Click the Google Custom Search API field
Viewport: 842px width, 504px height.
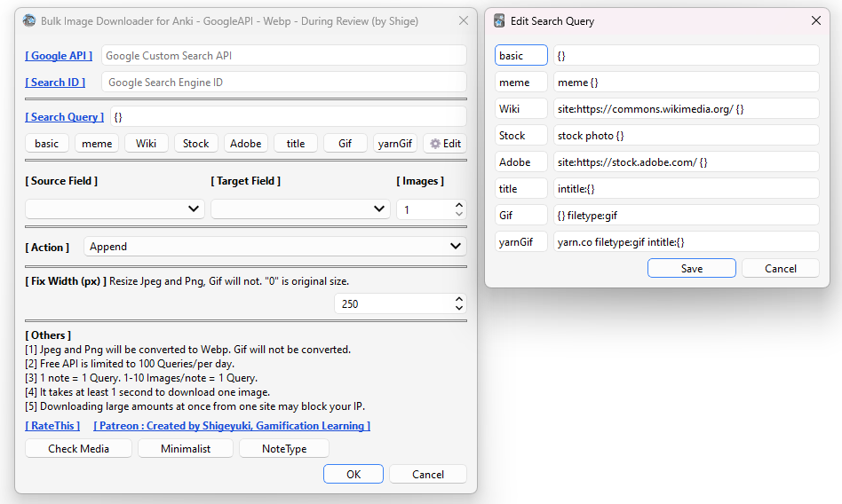pos(283,56)
